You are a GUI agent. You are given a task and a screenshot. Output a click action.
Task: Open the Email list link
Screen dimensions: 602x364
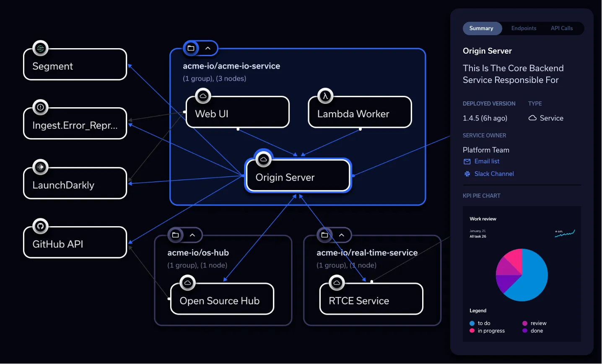pos(487,161)
